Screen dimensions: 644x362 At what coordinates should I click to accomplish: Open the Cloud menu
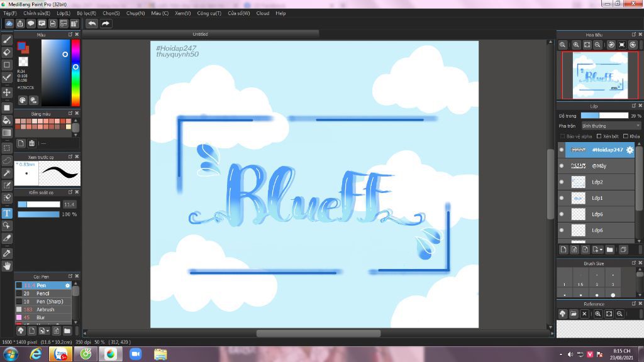coord(263,13)
